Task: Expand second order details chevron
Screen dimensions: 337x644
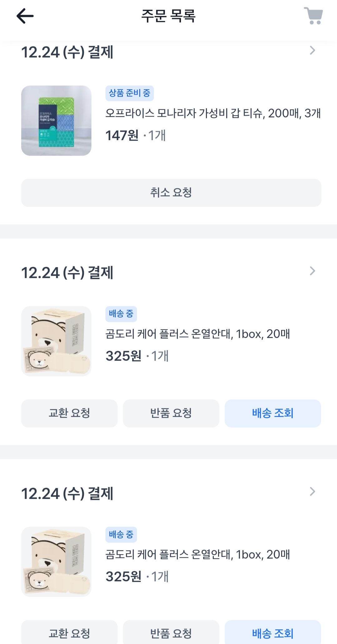Action: pyautogui.click(x=312, y=271)
